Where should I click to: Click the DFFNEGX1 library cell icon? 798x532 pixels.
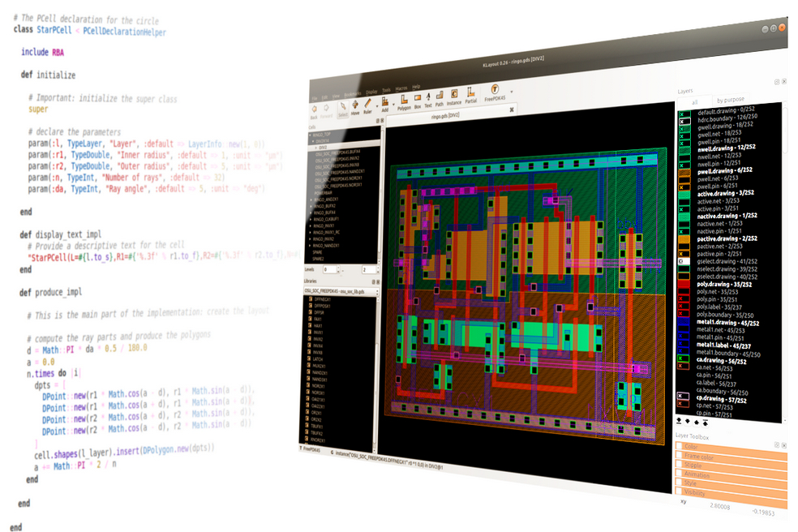pos(311,298)
